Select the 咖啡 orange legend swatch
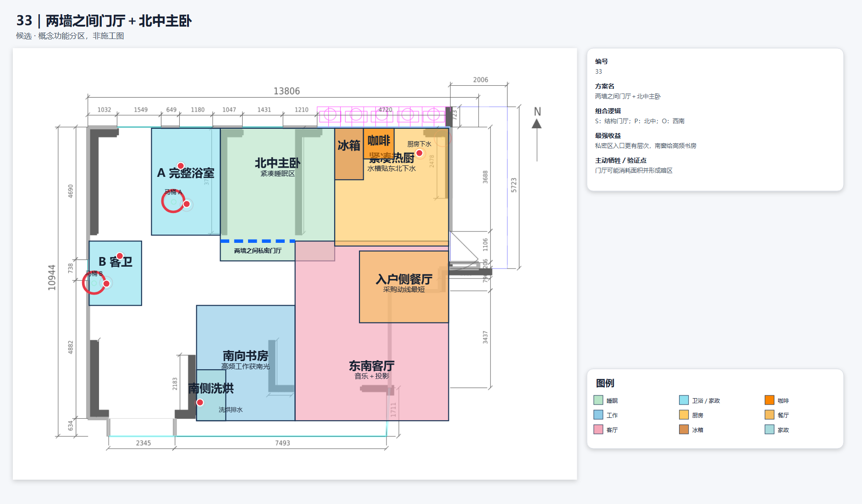Screen dimensions: 862x504 [769, 400]
